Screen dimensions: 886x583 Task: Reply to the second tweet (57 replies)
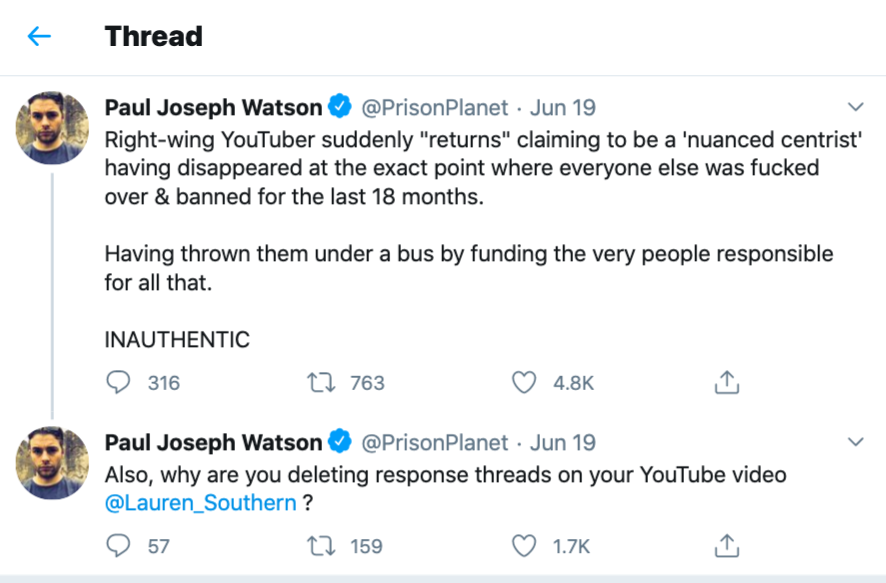coord(119,546)
